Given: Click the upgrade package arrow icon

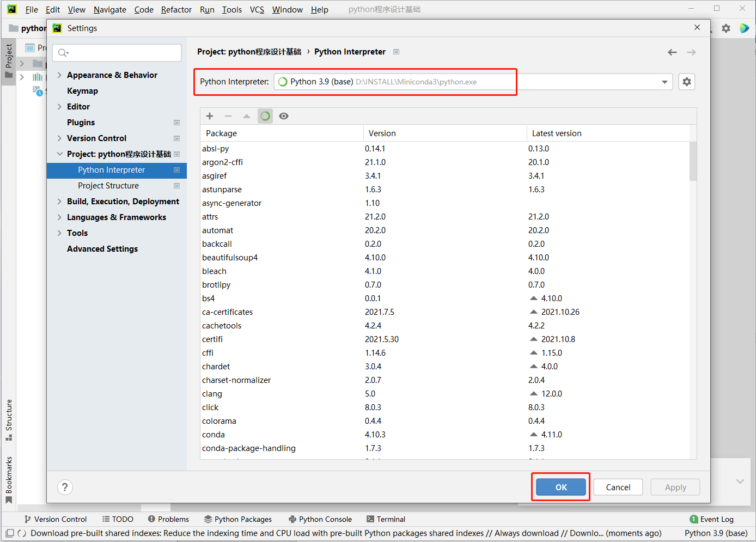Looking at the screenshot, I should tap(246, 115).
